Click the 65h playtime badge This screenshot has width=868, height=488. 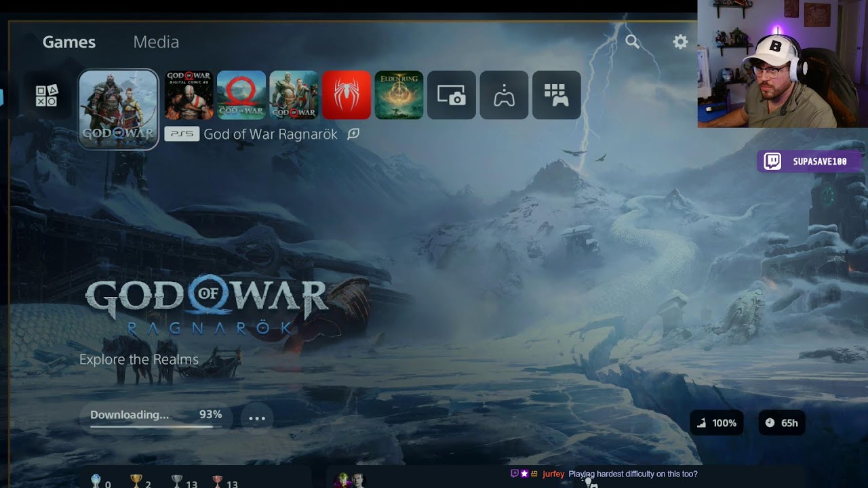tap(782, 423)
